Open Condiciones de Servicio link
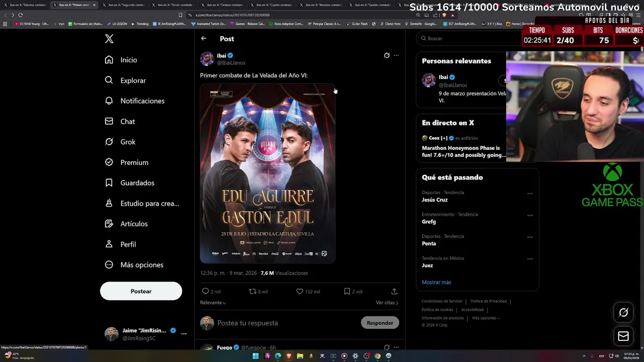Image resolution: width=644 pixels, height=362 pixels. pos(442,301)
